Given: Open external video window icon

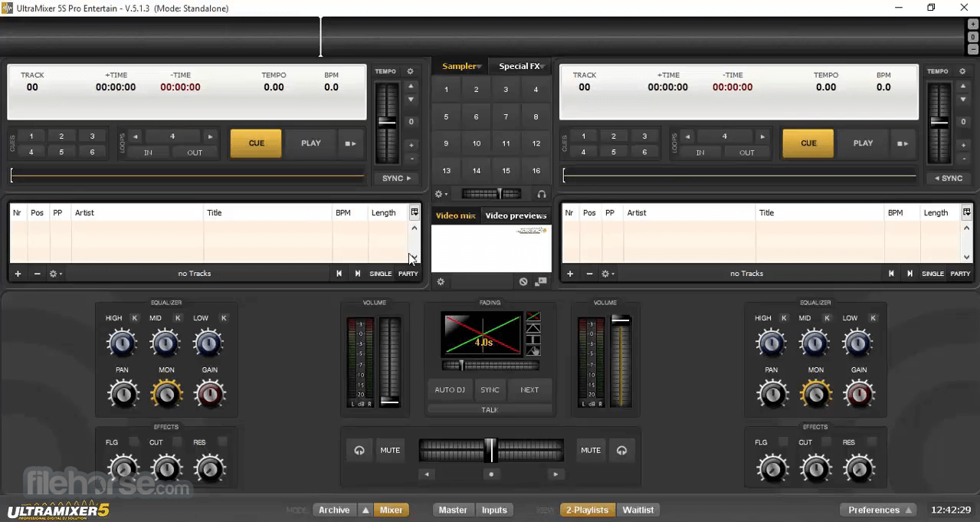Looking at the screenshot, I should pyautogui.click(x=541, y=282).
